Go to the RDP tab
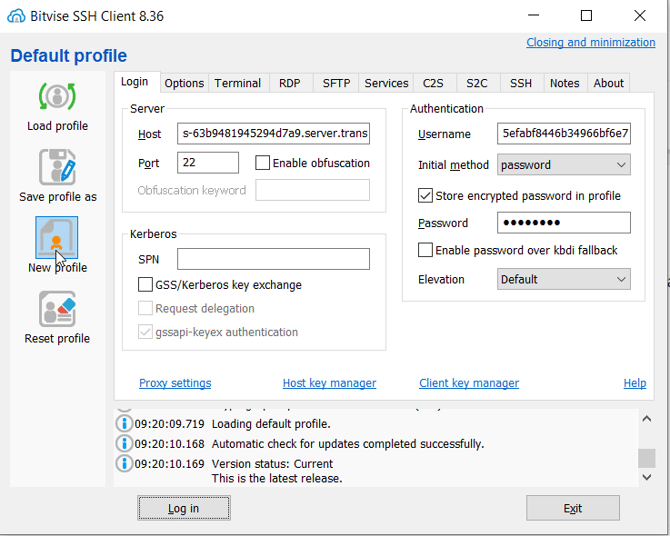 click(x=290, y=83)
